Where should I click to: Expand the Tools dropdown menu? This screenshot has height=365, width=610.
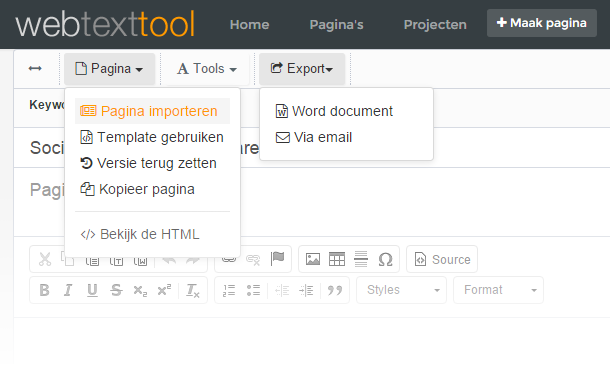click(207, 69)
